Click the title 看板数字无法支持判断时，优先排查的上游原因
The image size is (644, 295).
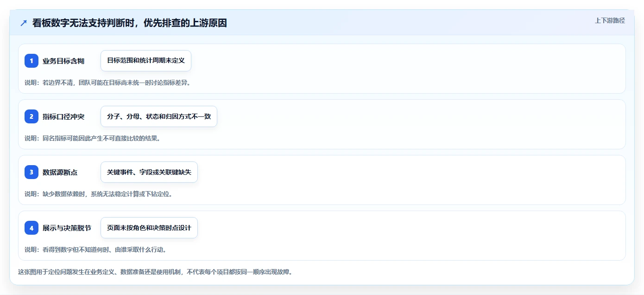(x=130, y=23)
